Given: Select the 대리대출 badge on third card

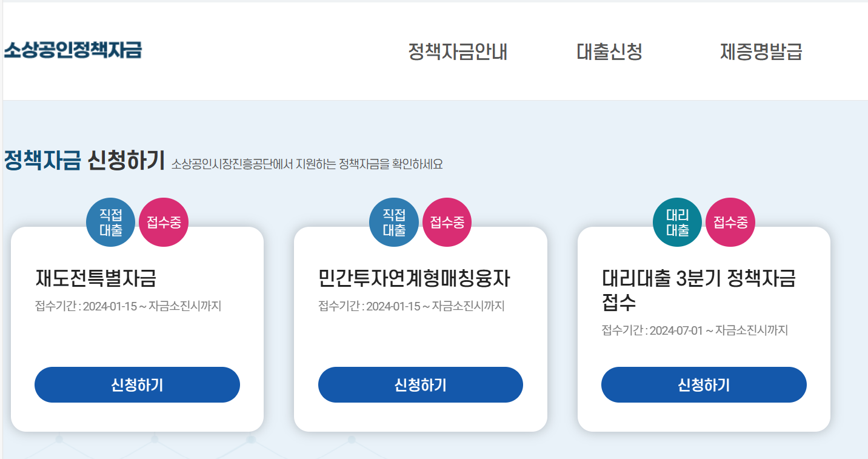Looking at the screenshot, I should 677,222.
